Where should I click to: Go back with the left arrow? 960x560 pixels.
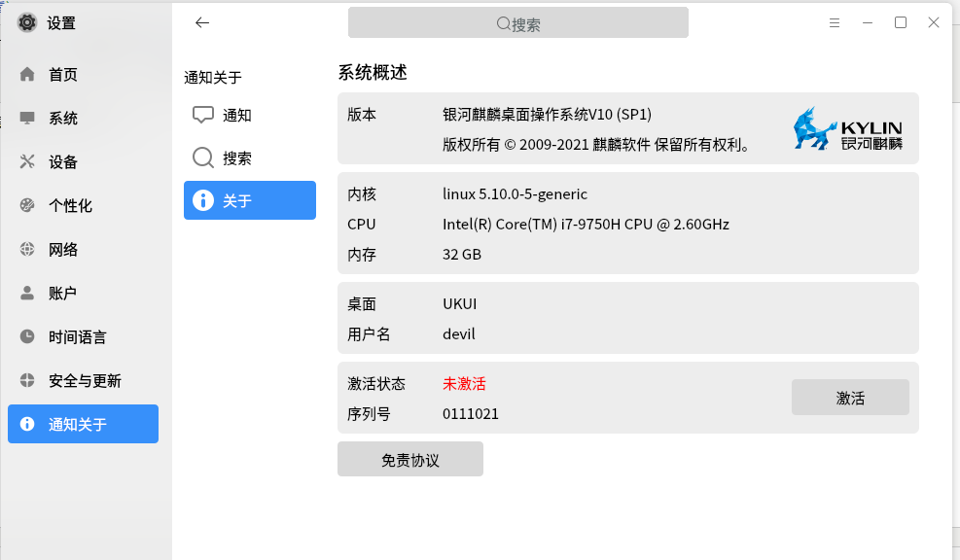pos(202,22)
